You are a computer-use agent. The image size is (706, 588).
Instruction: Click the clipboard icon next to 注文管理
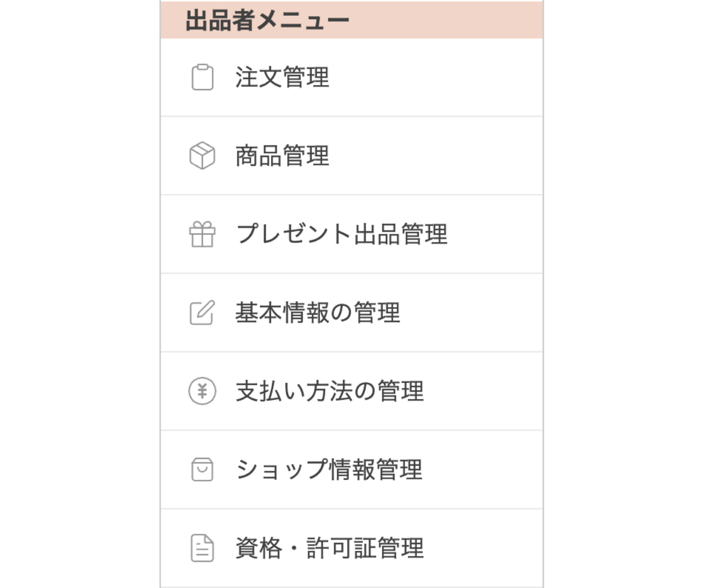(203, 78)
